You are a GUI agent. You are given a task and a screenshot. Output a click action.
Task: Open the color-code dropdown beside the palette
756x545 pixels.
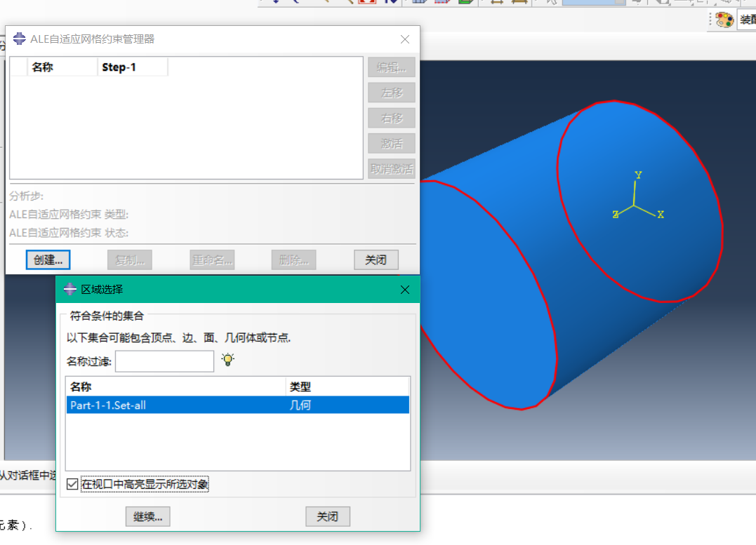pos(746,20)
